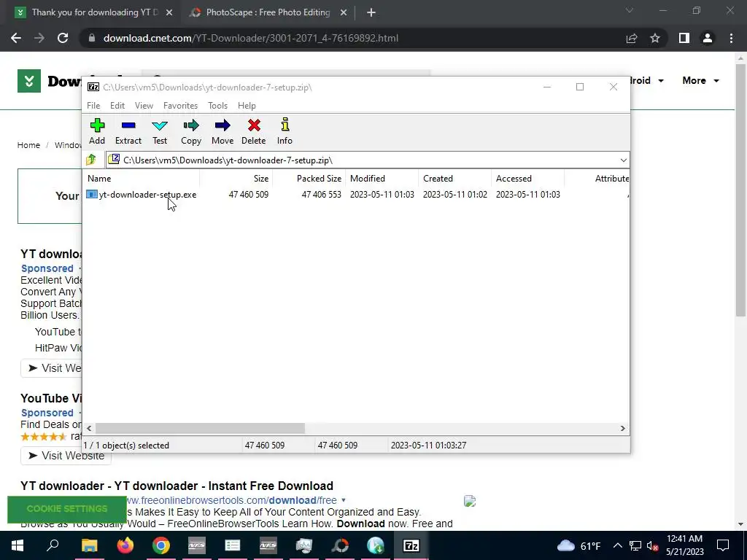This screenshot has width=747, height=560.
Task: Sort by the Size column header
Action: click(x=236, y=179)
